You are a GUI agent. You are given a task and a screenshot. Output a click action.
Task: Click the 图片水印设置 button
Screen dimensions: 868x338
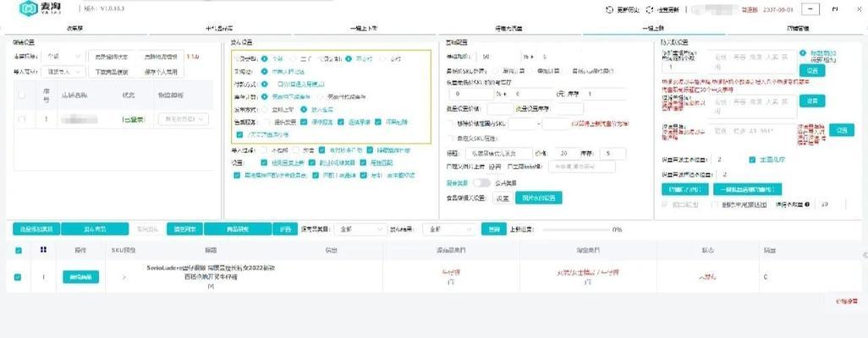539,198
